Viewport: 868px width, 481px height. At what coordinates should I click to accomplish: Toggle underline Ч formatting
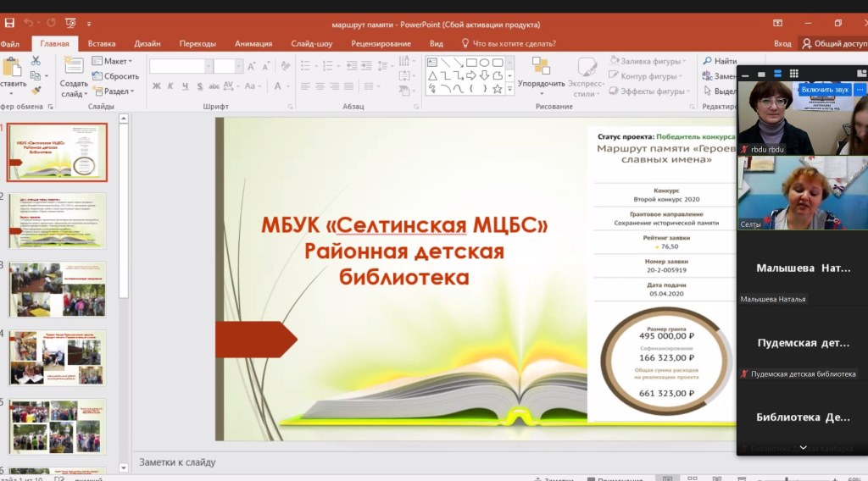185,86
